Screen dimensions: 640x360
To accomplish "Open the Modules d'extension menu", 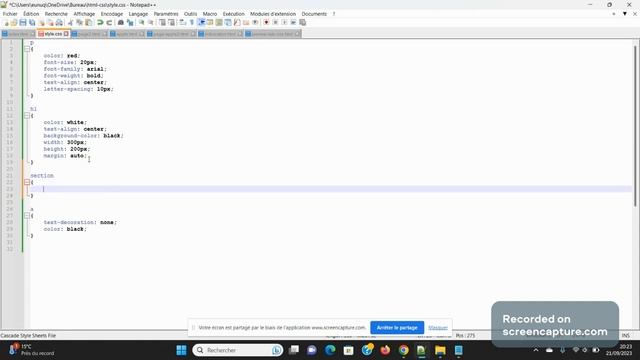I will (273, 14).
